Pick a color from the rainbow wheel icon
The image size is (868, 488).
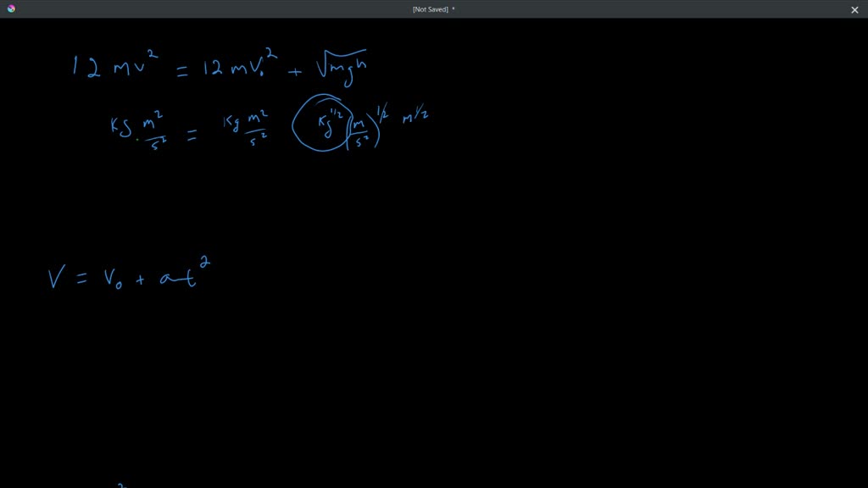[9, 9]
